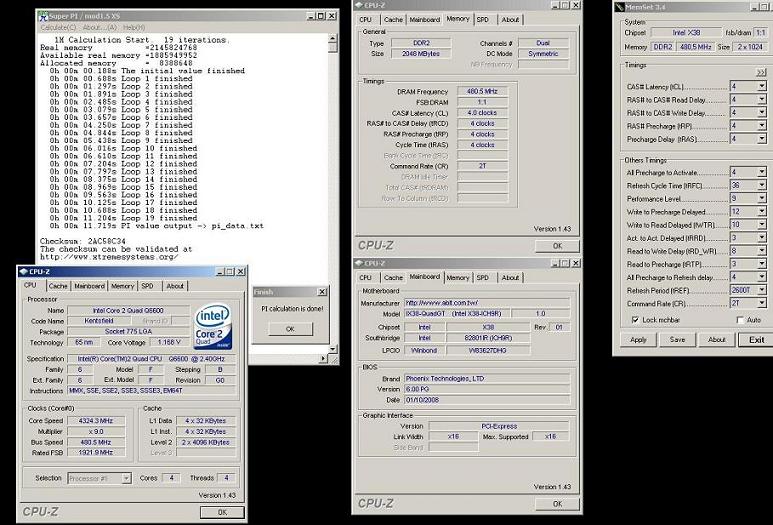Toggle the Lock mchbar checkbox
The width and height of the screenshot is (773, 525).
[x=635, y=319]
